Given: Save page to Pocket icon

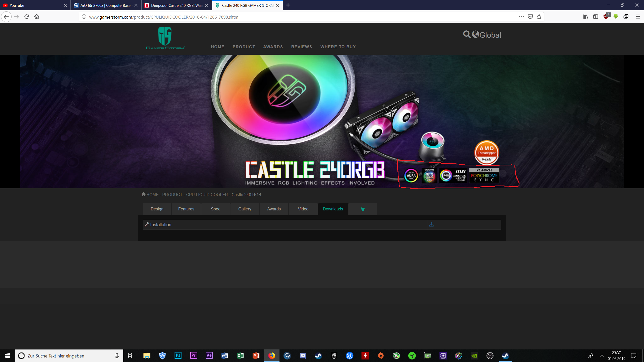Looking at the screenshot, I should 530,17.
